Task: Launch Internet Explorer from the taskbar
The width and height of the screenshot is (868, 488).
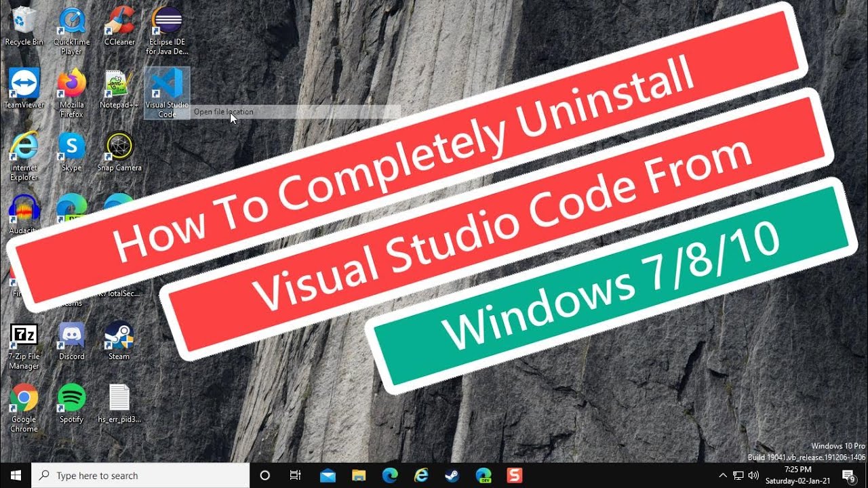Action: pyautogui.click(x=421, y=476)
